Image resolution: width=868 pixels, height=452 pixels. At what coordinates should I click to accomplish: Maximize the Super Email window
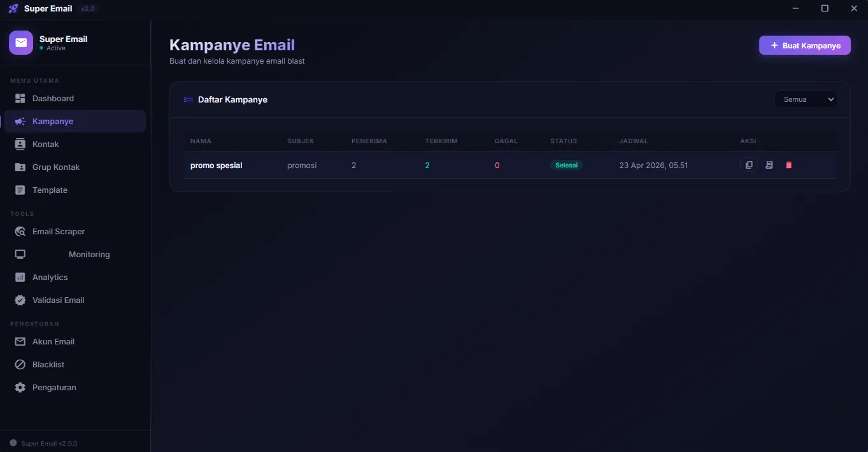coord(825,8)
